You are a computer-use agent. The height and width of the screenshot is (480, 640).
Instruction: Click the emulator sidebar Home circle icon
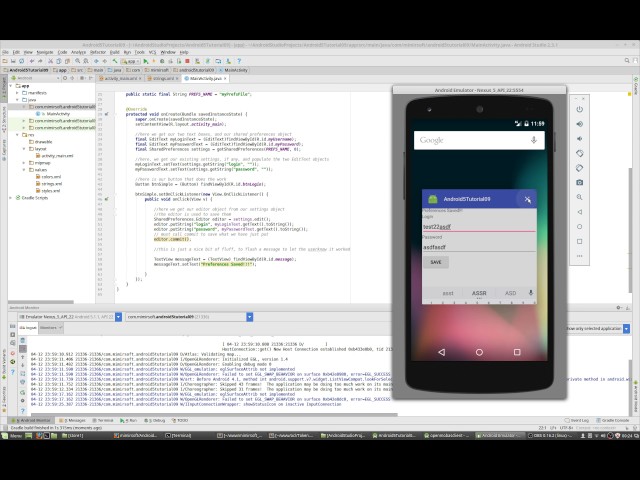(579, 227)
